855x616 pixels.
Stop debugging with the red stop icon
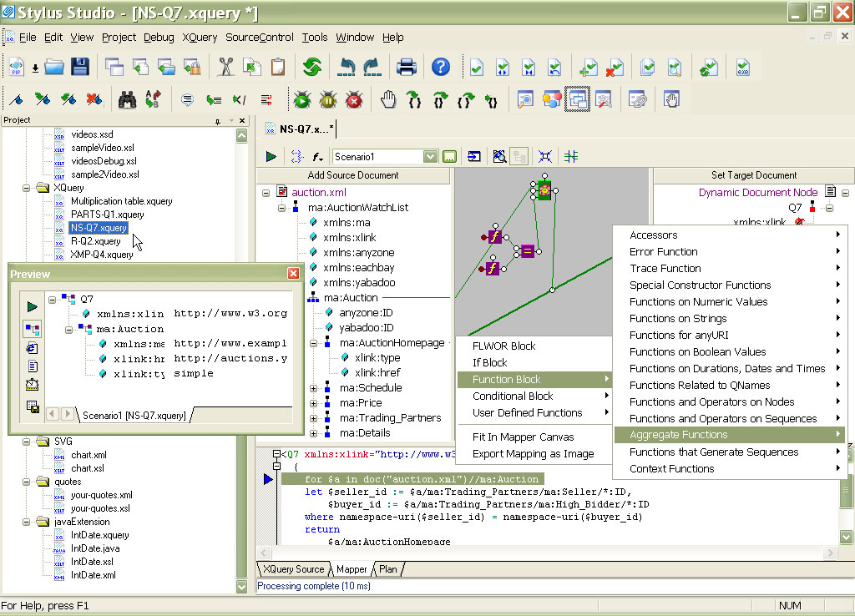(353, 99)
